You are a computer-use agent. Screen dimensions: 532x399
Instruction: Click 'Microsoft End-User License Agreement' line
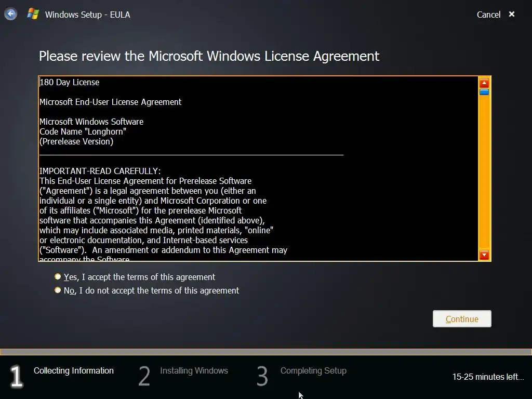[110, 102]
